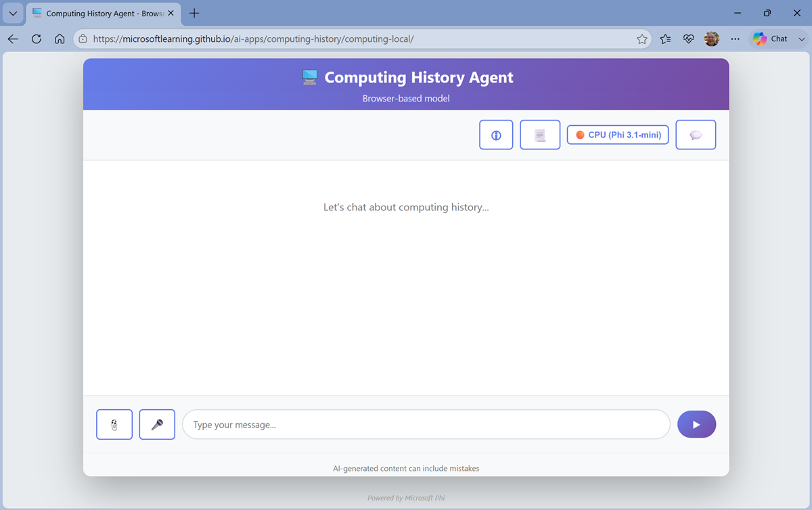Bookmark this page with star icon
Screen dimensions: 812x510
(x=641, y=39)
